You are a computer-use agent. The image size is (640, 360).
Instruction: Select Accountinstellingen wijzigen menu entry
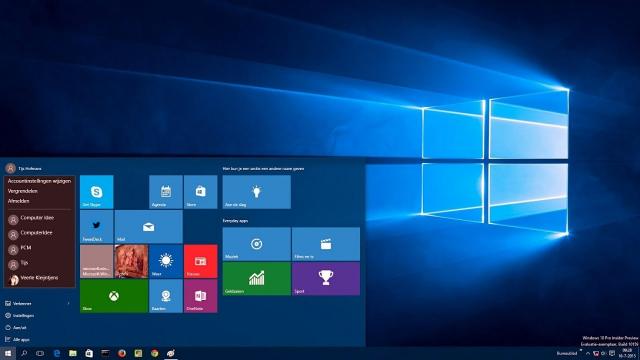[39, 181]
